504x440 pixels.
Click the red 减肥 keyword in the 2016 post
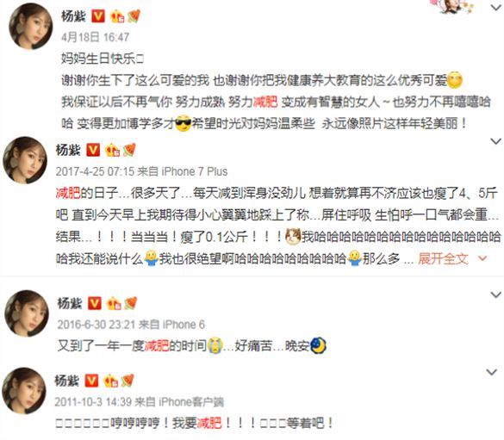pos(157,345)
